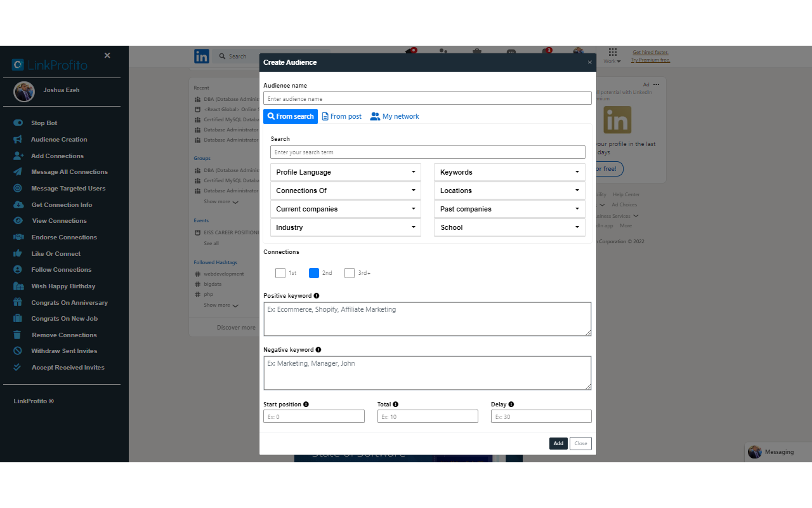The width and height of the screenshot is (812, 508).
Task: Click the Add Connections person icon
Action: pos(18,156)
